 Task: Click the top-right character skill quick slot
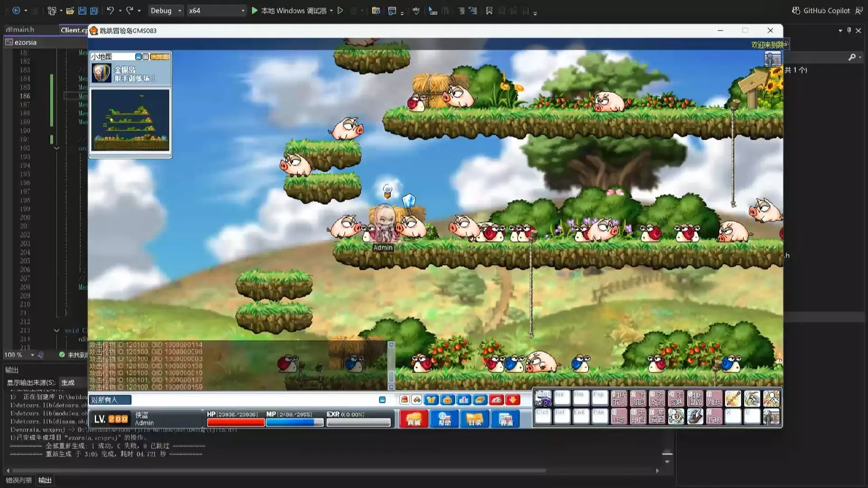tap(771, 398)
